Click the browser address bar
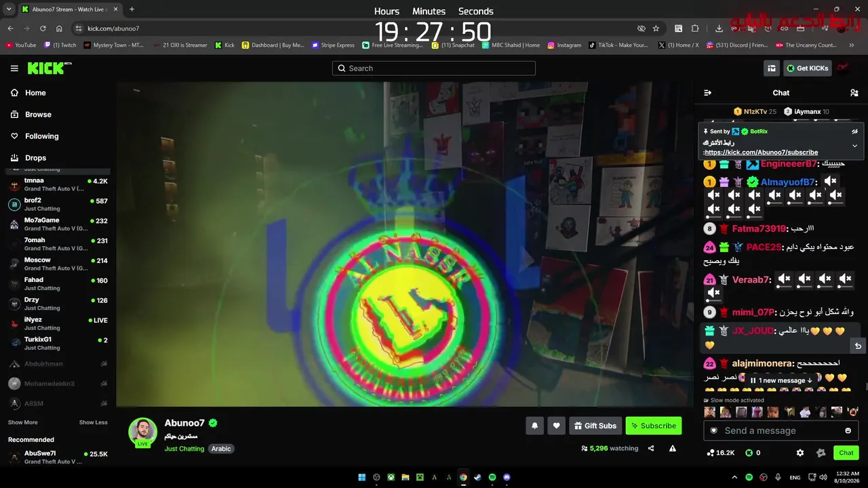 [353, 28]
